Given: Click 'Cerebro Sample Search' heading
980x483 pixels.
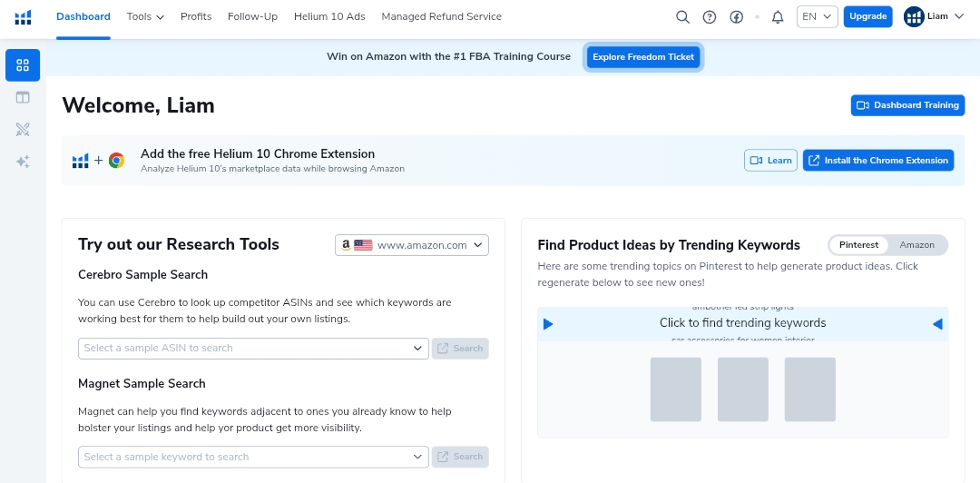Looking at the screenshot, I should [142, 275].
